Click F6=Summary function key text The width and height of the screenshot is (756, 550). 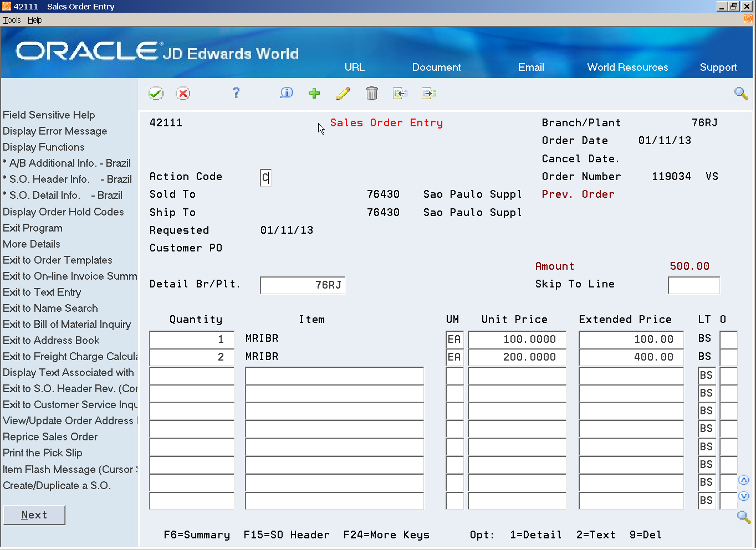coord(197,534)
